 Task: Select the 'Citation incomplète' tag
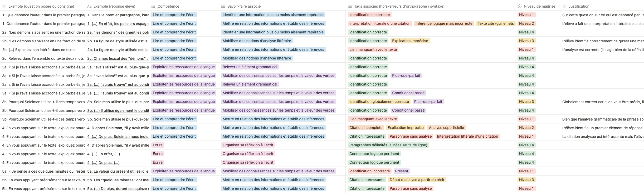366,128
